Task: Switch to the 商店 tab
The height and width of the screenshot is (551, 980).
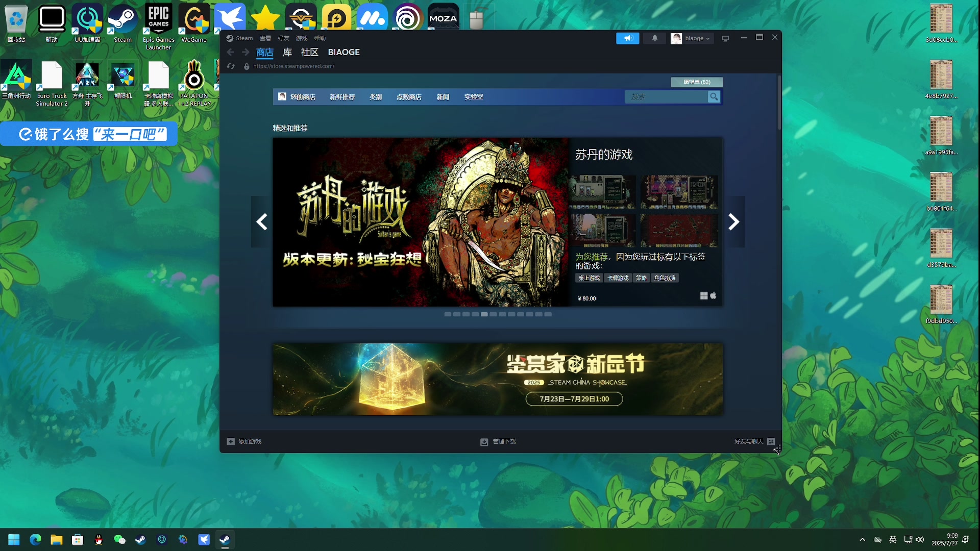Action: pyautogui.click(x=265, y=52)
